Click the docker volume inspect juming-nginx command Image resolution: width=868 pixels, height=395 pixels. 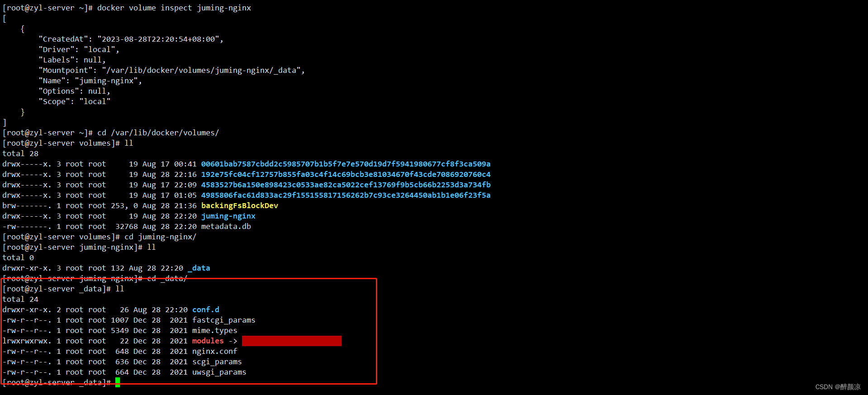coord(174,8)
